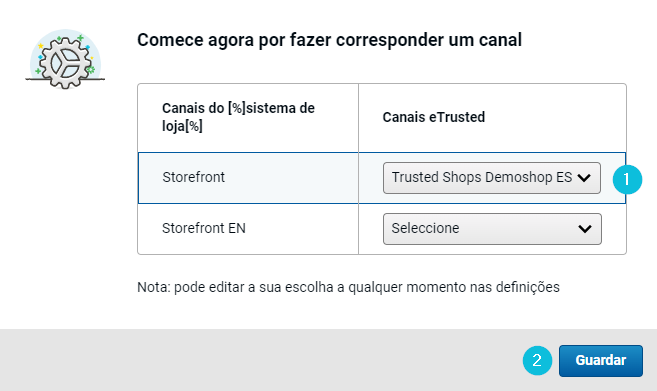Viewport: 657px width, 391px height.
Task: Click the highlighted Storefront row's eTrusted cell
Action: point(492,178)
